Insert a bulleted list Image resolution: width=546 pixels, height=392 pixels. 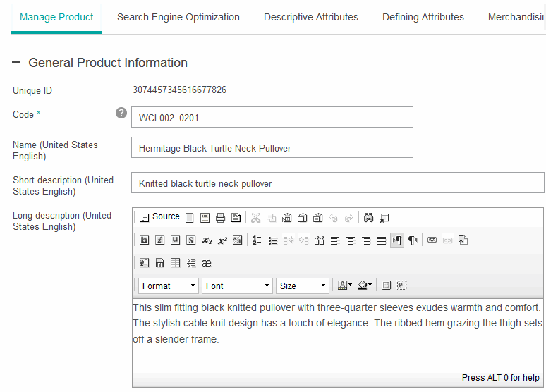tap(273, 240)
